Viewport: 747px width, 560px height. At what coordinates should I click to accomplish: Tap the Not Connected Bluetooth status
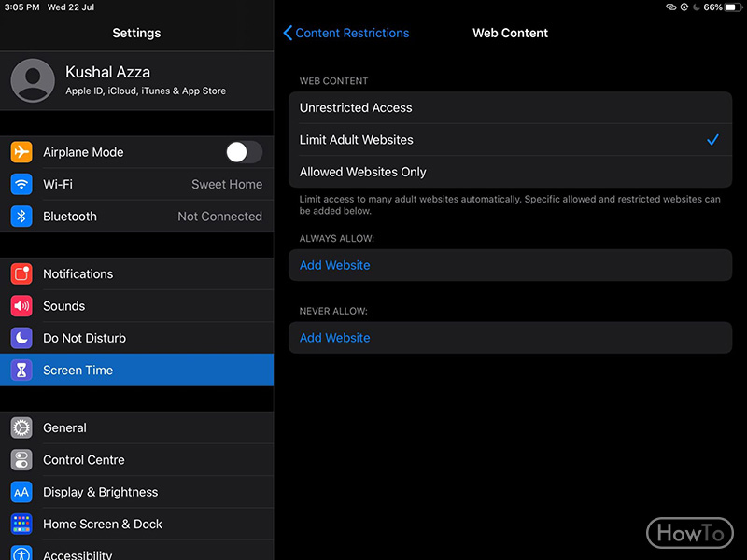click(x=219, y=217)
